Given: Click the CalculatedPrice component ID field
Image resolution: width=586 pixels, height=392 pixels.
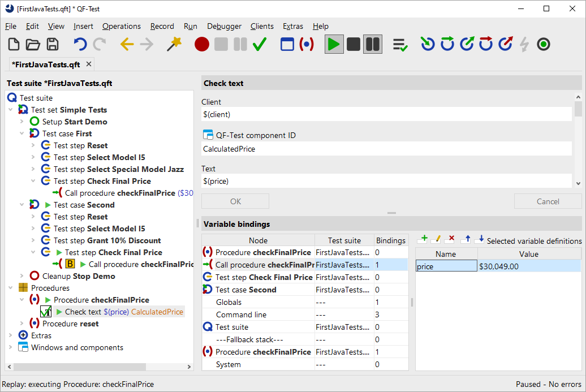Looking at the screenshot, I should [386, 149].
